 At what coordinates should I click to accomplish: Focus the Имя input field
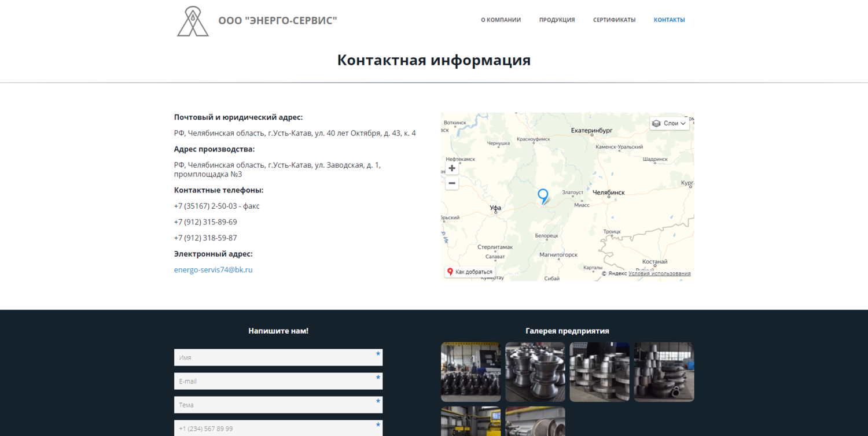click(x=278, y=357)
